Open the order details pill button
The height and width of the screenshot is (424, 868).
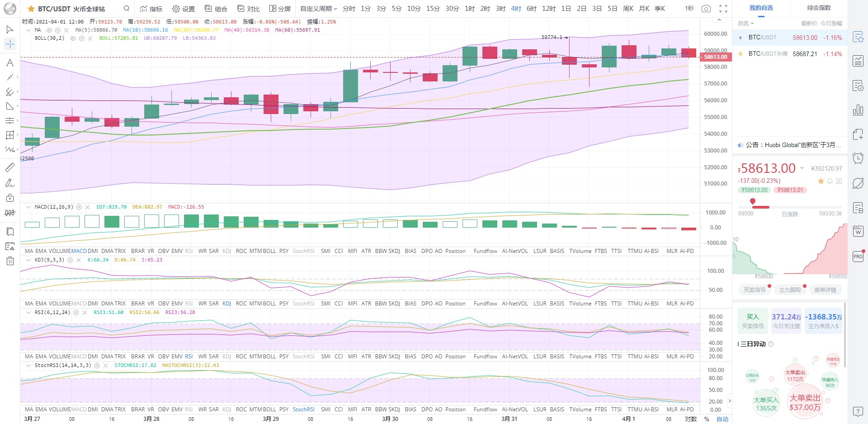(x=825, y=290)
